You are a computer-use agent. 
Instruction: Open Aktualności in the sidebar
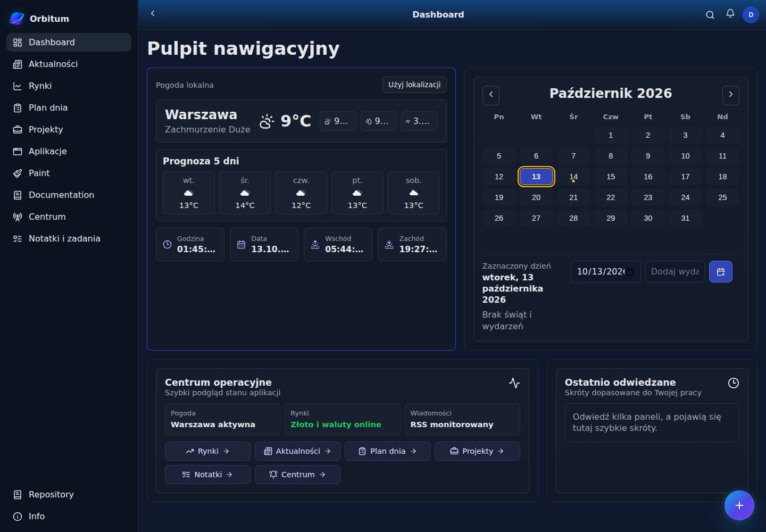pyautogui.click(x=69, y=64)
